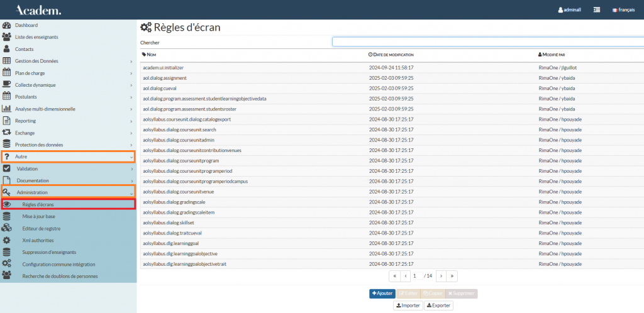Click the Editeur de registre cubes icon
The width and height of the screenshot is (644, 313).
(x=7, y=228)
